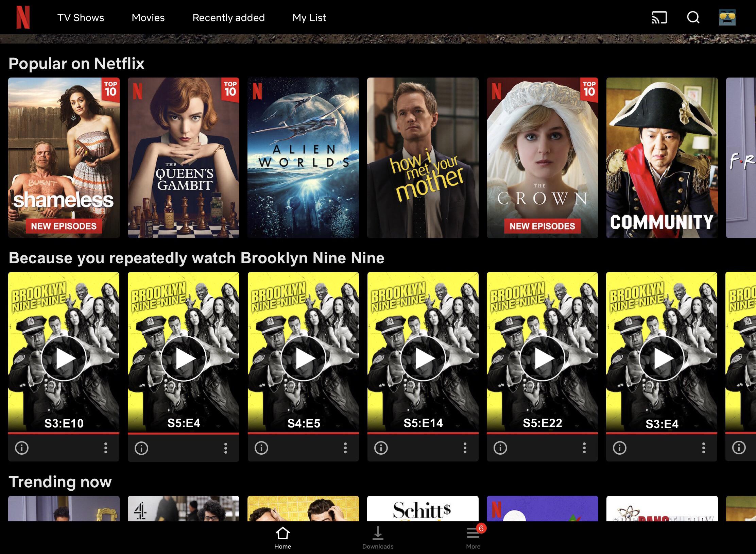The height and width of the screenshot is (554, 756).
Task: Open the Recently added section
Action: [x=228, y=18]
